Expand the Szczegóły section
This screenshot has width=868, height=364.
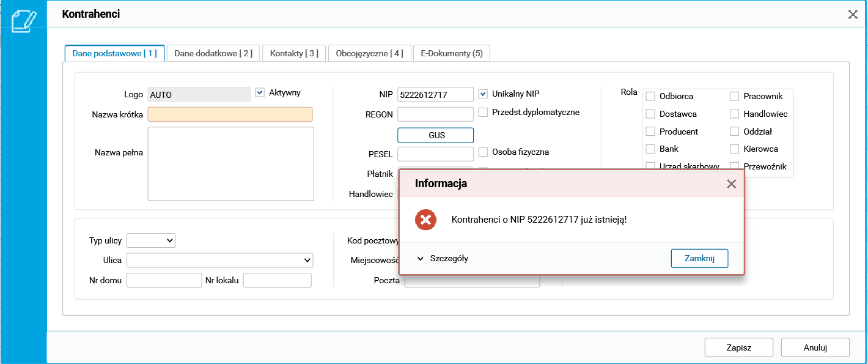443,258
